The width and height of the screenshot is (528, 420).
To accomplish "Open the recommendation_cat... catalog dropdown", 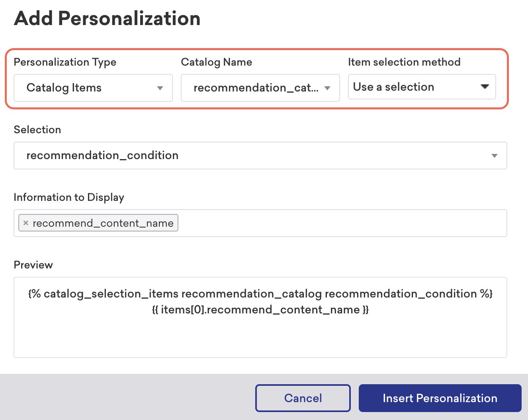I will (x=260, y=88).
